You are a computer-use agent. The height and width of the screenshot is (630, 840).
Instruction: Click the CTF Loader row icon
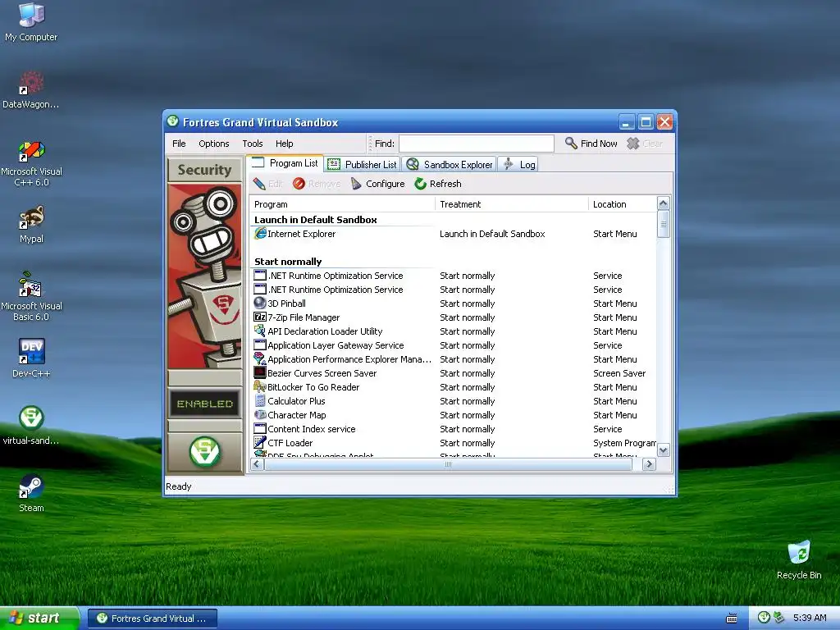click(260, 442)
